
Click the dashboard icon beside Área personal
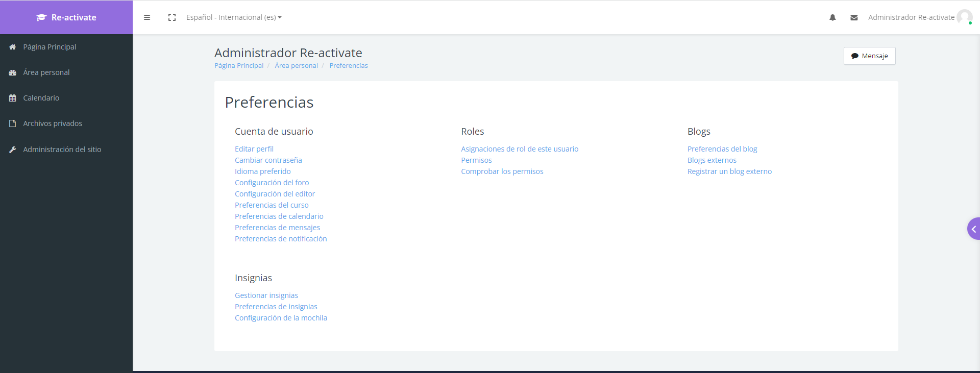coord(13,72)
